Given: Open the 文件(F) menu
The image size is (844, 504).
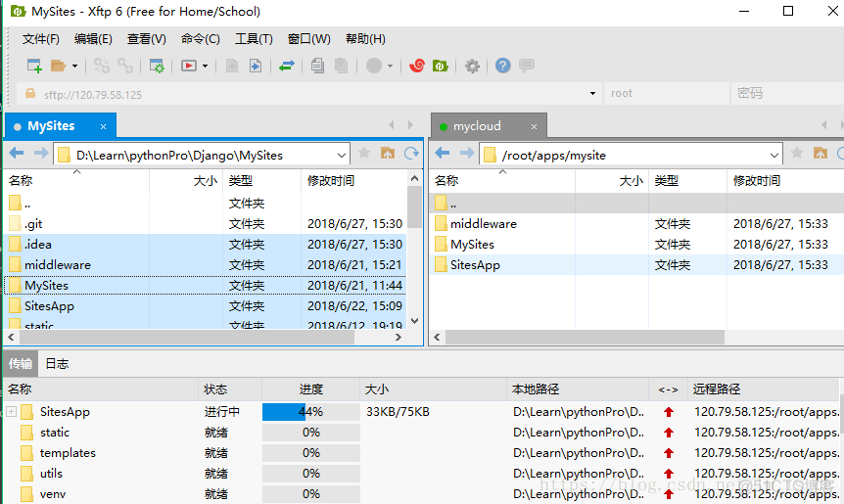Looking at the screenshot, I should pos(41,39).
